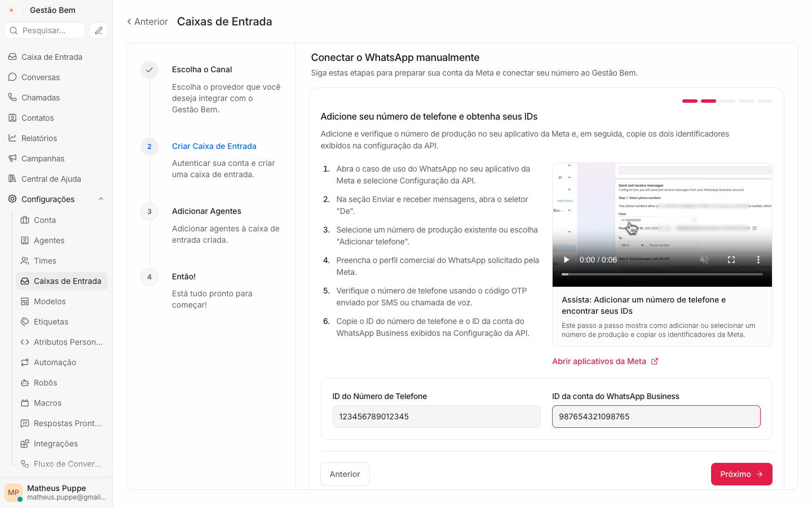Click the Automação icon
The image size is (812, 508).
click(25, 362)
